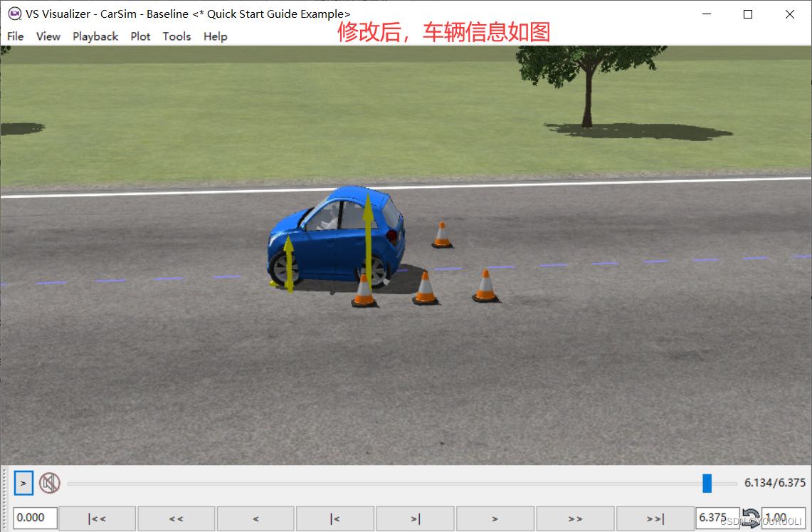The width and height of the screenshot is (812, 532).
Task: Open the Help menu
Action: [215, 36]
